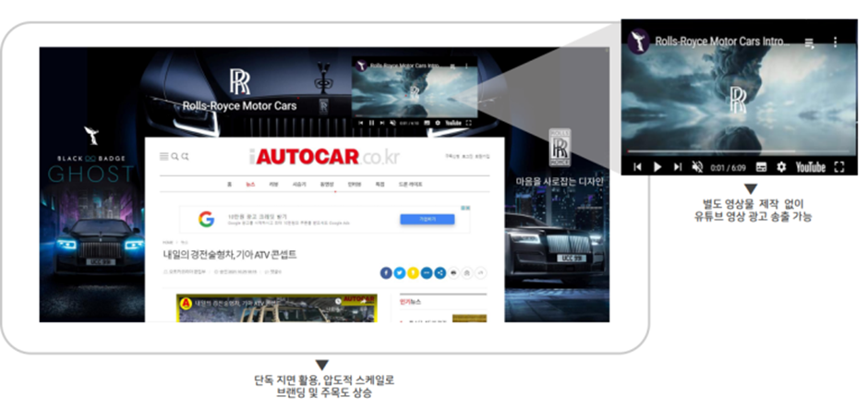Select the 홈 navigation tab

click(x=229, y=185)
